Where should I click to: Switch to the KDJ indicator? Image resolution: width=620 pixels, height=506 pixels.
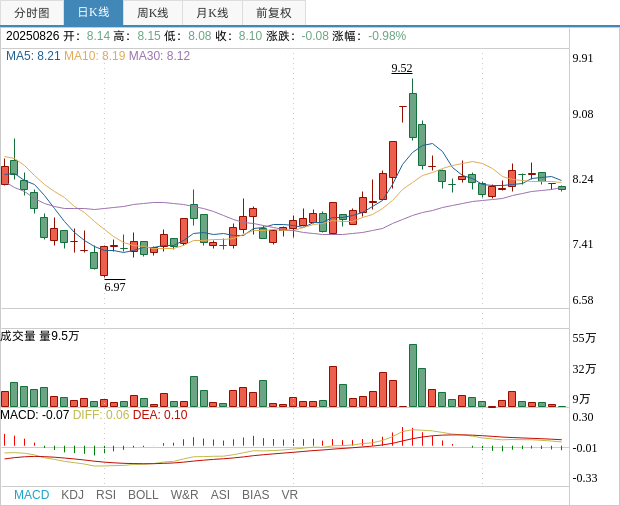[72, 495]
